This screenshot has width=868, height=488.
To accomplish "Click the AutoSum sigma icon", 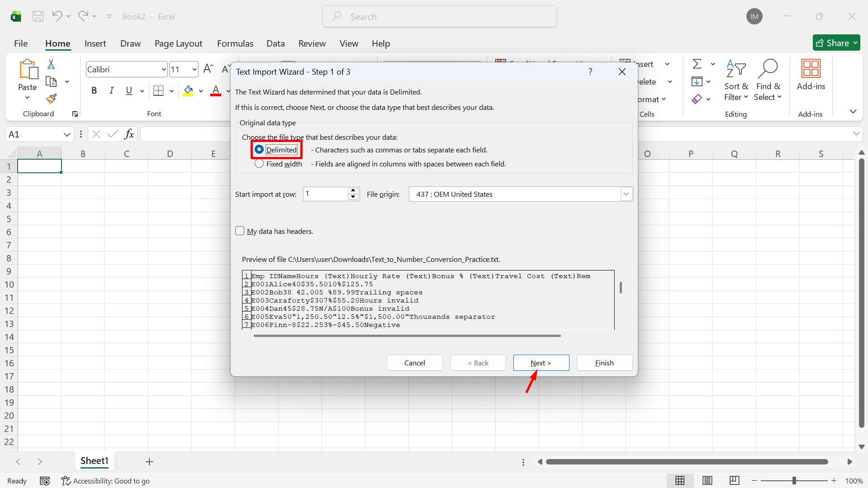I will point(697,64).
